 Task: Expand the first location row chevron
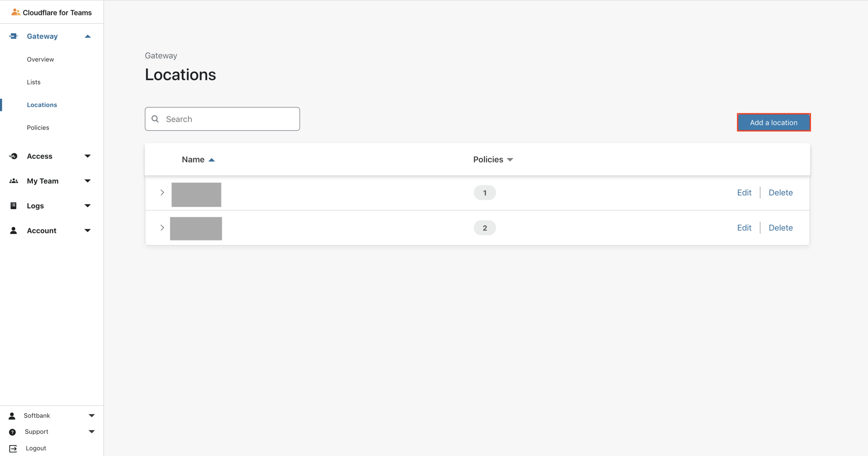click(x=162, y=193)
